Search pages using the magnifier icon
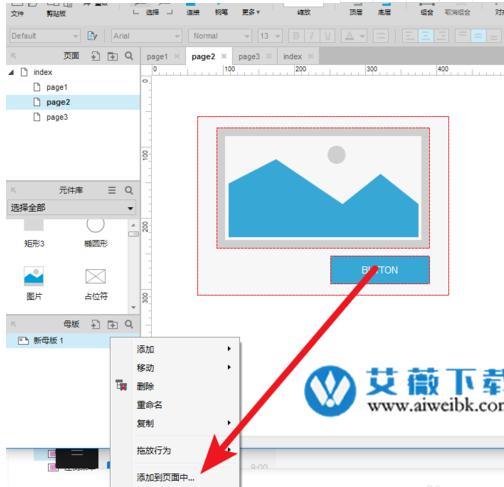This screenshot has width=504, height=487. pos(129,56)
